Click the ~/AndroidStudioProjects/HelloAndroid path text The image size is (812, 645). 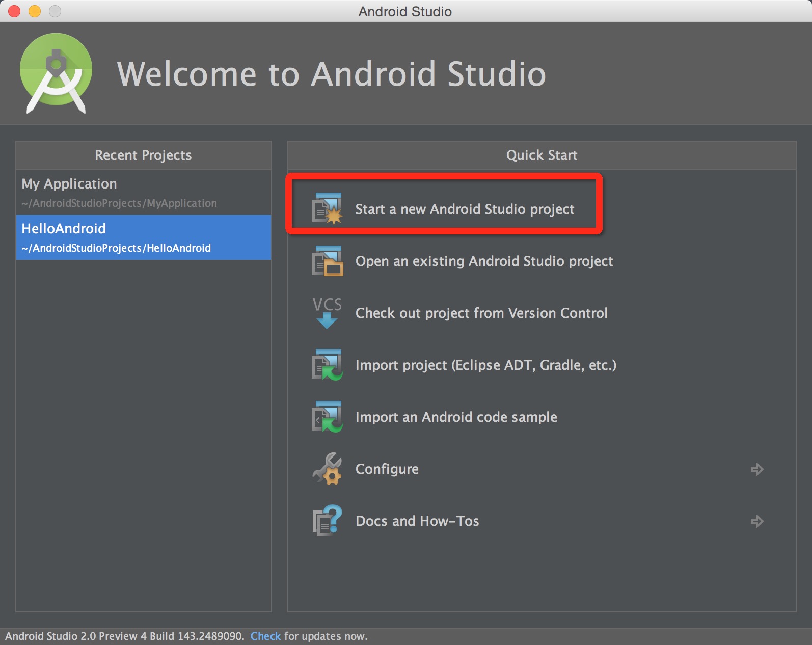(116, 248)
